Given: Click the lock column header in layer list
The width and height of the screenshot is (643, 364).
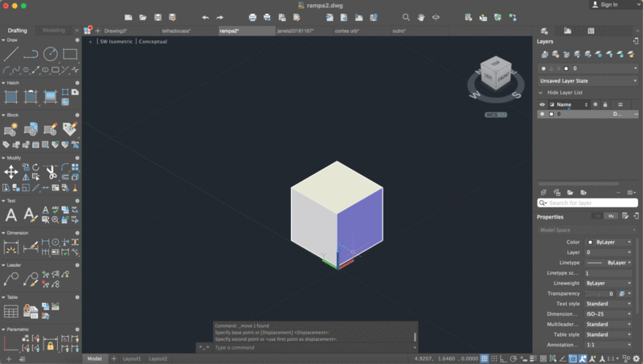Looking at the screenshot, I should coord(605,104).
